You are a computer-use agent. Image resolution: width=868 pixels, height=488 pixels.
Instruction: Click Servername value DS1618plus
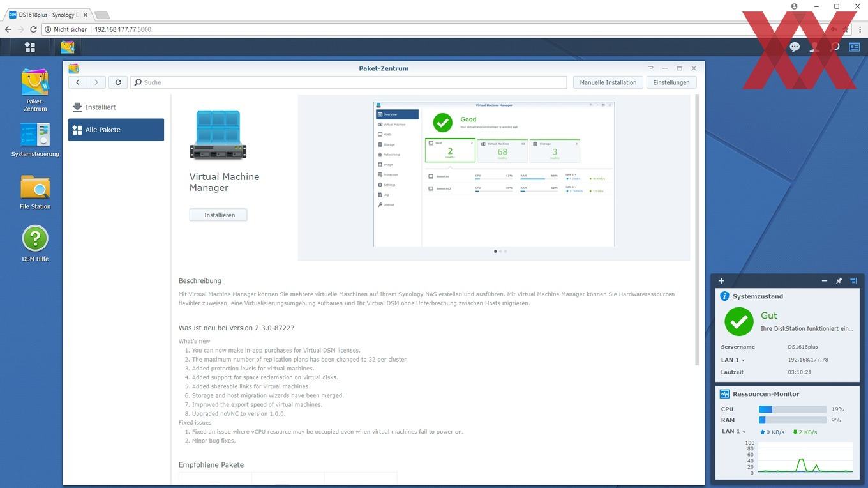(803, 347)
